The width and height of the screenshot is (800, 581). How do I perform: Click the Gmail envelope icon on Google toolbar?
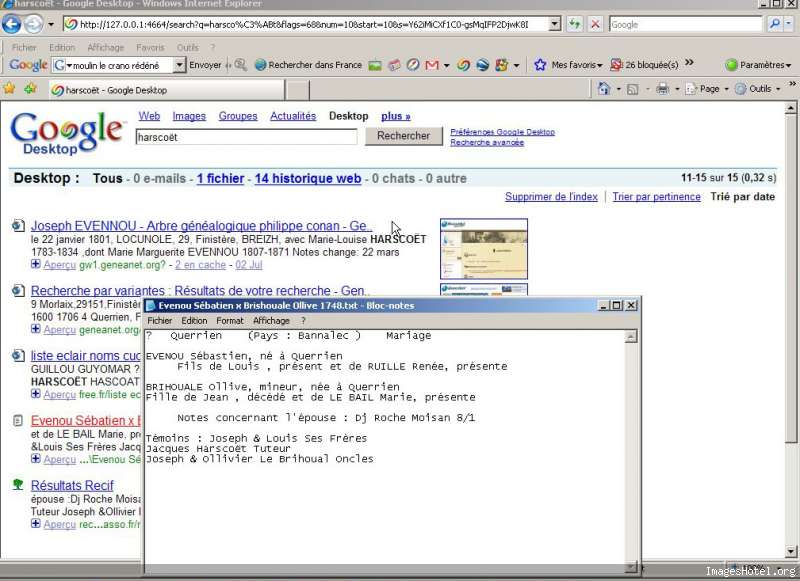tap(432, 65)
